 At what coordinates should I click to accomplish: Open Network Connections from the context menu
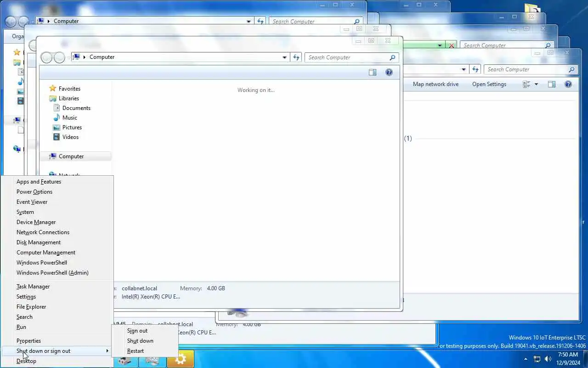point(57,232)
